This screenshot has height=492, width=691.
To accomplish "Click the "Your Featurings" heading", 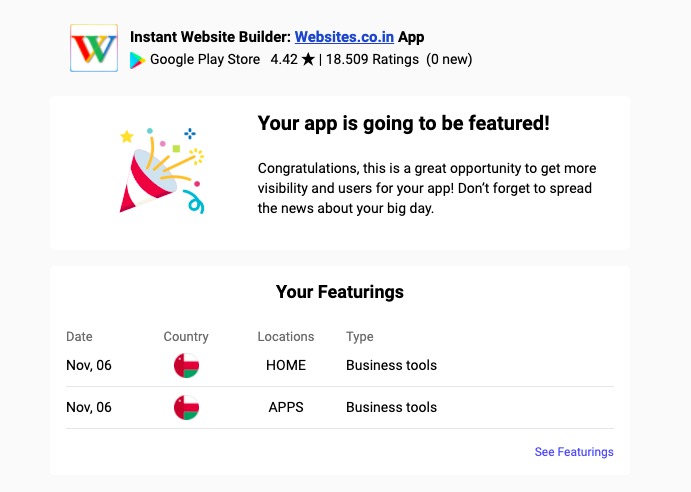I will 340,292.
